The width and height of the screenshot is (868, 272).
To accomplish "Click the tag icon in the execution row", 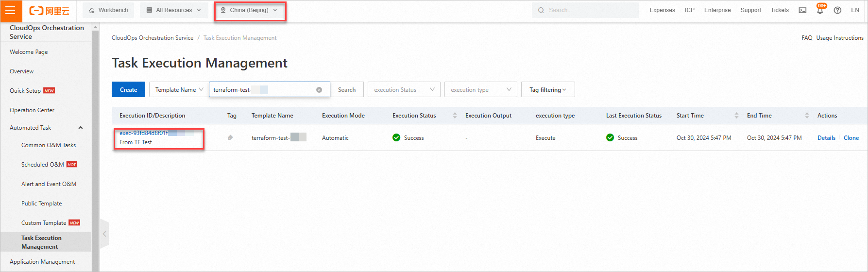I will (x=230, y=138).
